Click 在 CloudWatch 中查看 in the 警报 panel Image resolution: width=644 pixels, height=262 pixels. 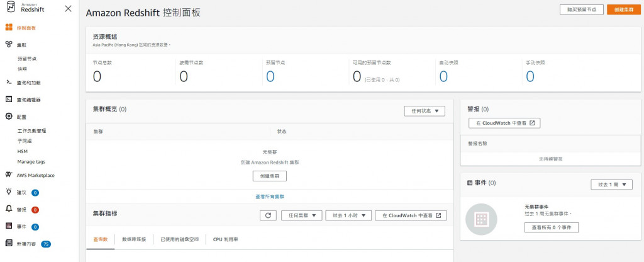point(504,123)
